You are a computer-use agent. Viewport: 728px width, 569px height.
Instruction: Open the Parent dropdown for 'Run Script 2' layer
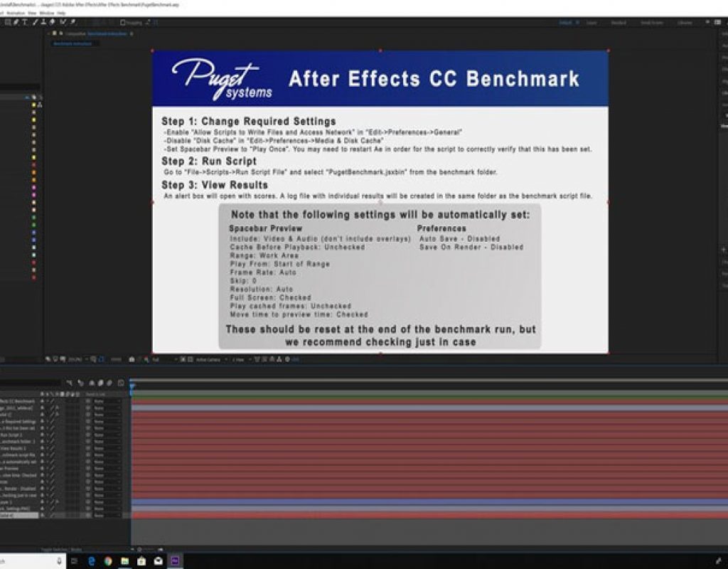[x=107, y=435]
